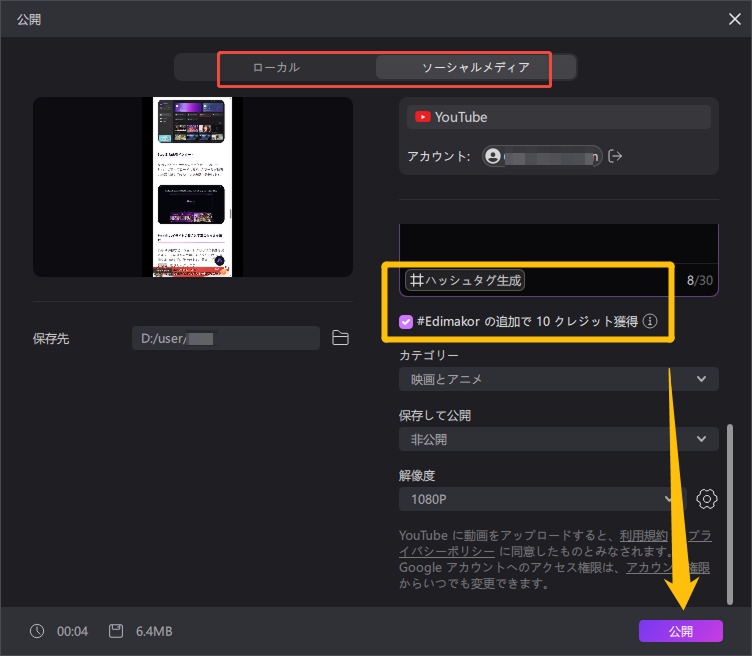The image size is (752, 656).
Task: Click the video preview thumbnail
Action: click(192, 187)
